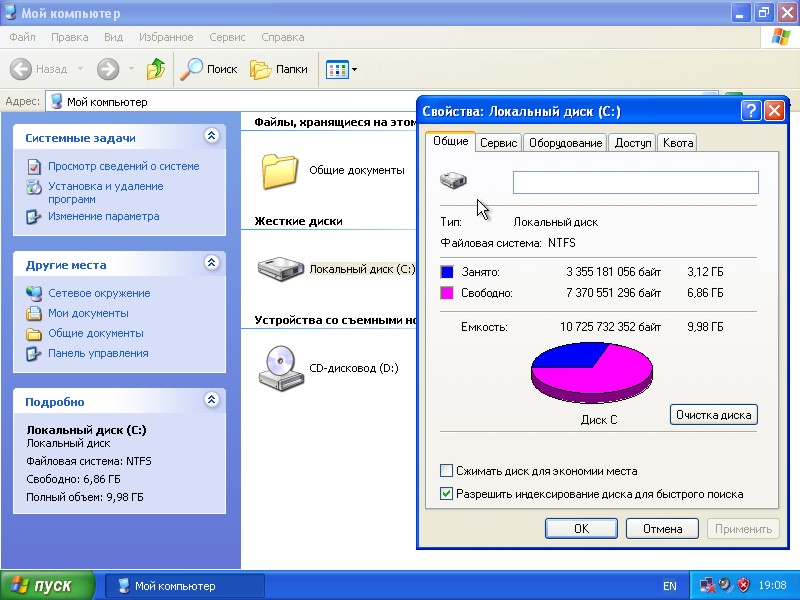The height and width of the screenshot is (600, 800).
Task: Confirm with the OK button
Action: (x=581, y=529)
